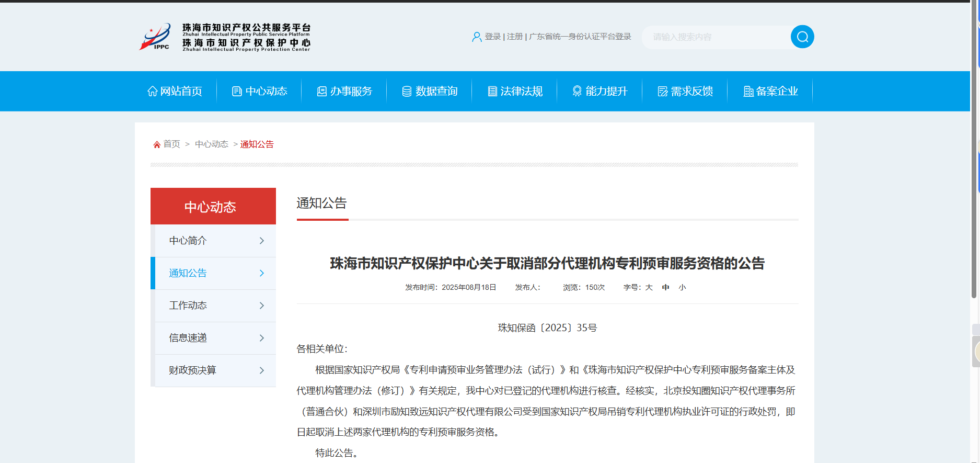Set font size to 小 (small)
The height and width of the screenshot is (463, 980).
tap(682, 287)
